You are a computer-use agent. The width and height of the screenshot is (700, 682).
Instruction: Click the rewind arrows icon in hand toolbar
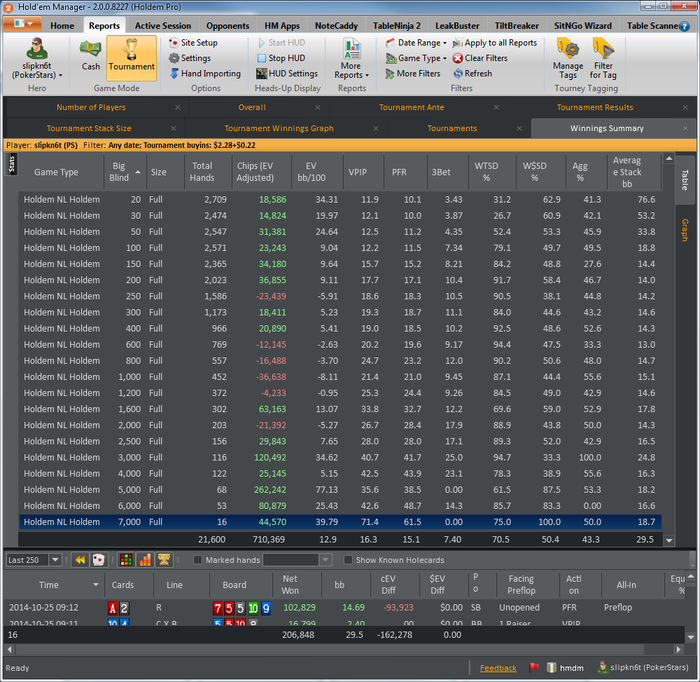80,560
